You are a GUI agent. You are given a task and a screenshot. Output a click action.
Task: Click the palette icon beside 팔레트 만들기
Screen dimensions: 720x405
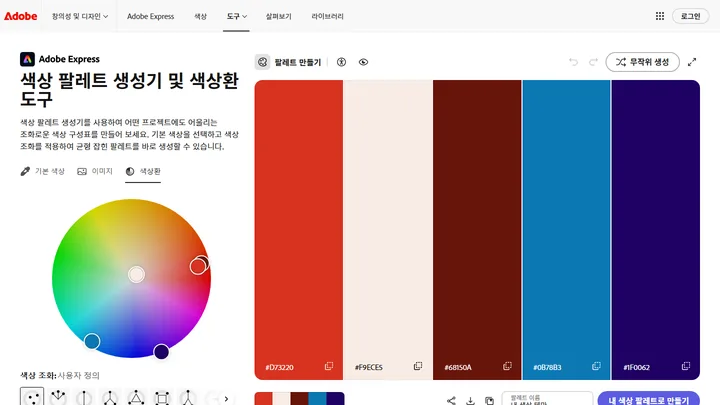[x=263, y=62]
